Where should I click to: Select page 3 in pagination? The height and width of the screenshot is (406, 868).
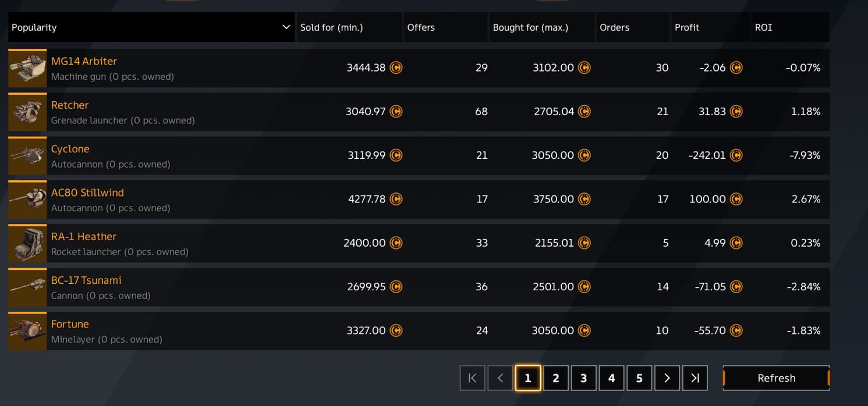tap(583, 378)
